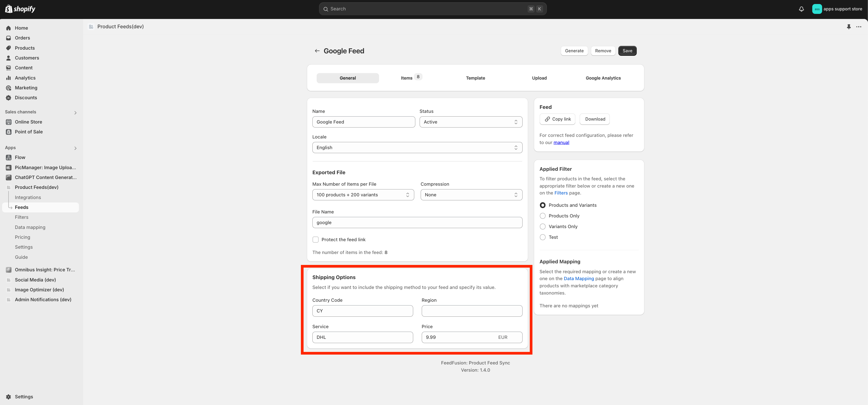Click the Products tag icon
This screenshot has width=868, height=405.
9,48
